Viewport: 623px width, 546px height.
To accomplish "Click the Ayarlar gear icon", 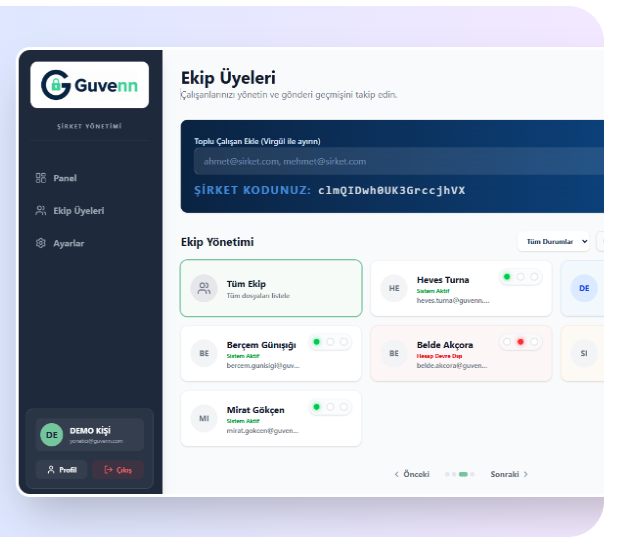I will coord(41,243).
